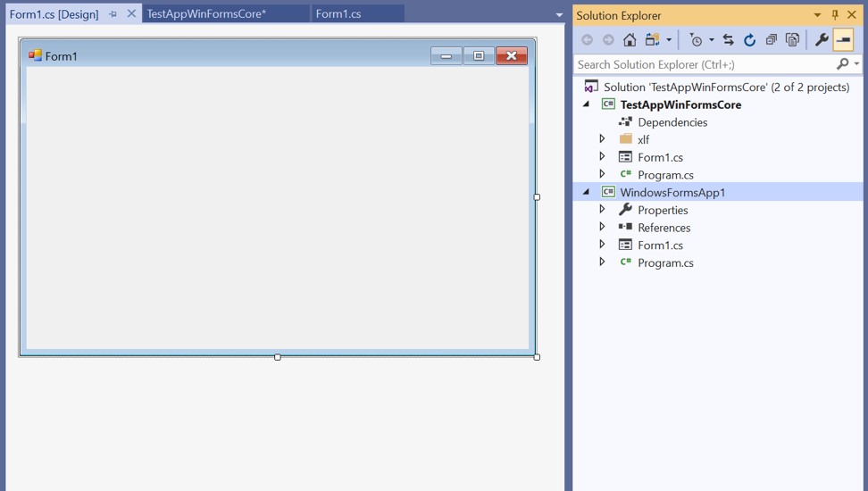Click the right-edge resize handle of Form1
Viewport: 868px width, 491px height.
pos(537,197)
